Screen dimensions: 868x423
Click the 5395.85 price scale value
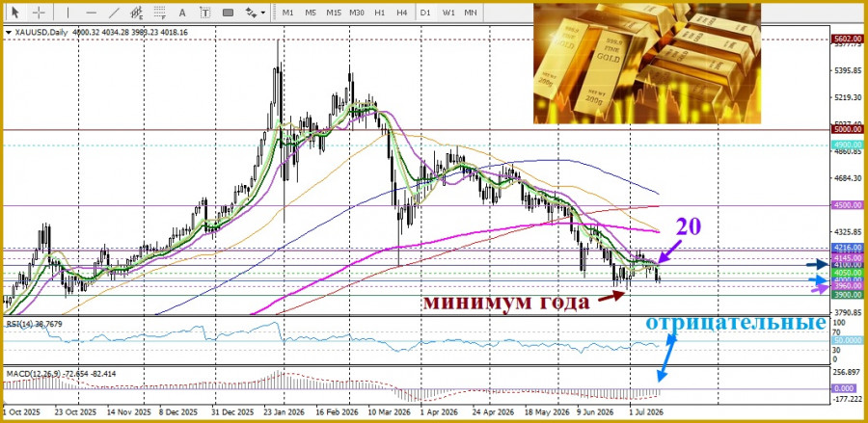click(x=848, y=71)
